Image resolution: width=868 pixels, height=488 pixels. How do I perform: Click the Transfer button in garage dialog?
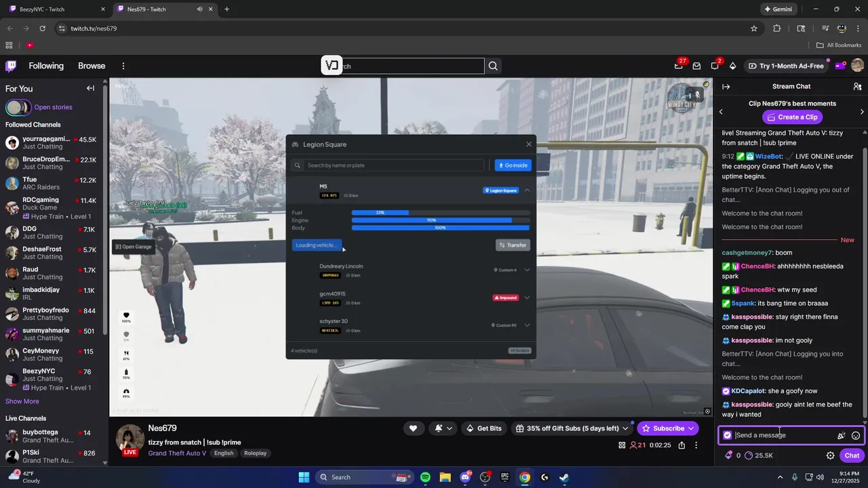(513, 245)
